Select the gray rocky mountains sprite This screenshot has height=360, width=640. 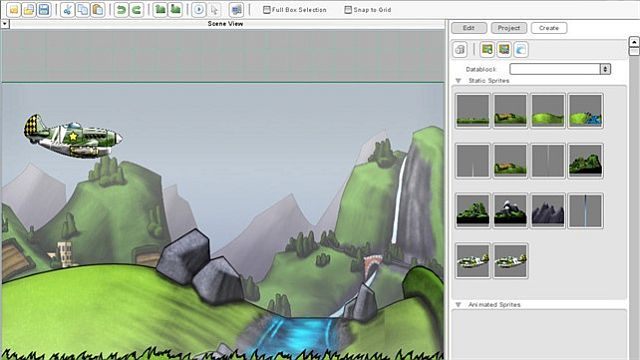[x=548, y=211]
